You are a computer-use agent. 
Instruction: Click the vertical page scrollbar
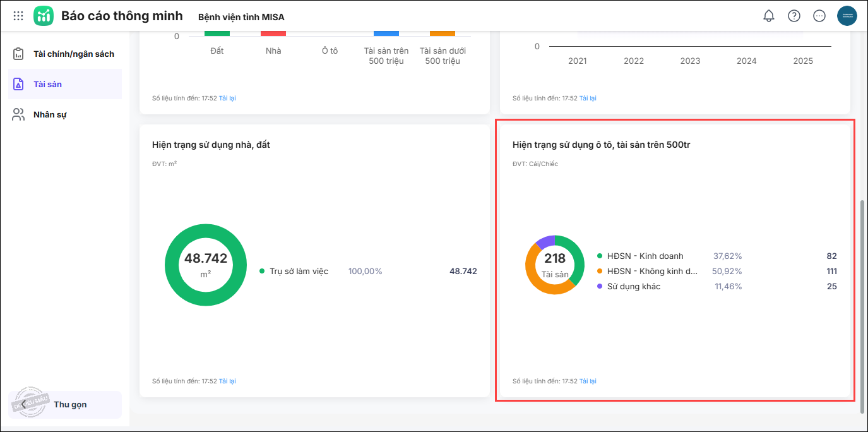coord(862,303)
